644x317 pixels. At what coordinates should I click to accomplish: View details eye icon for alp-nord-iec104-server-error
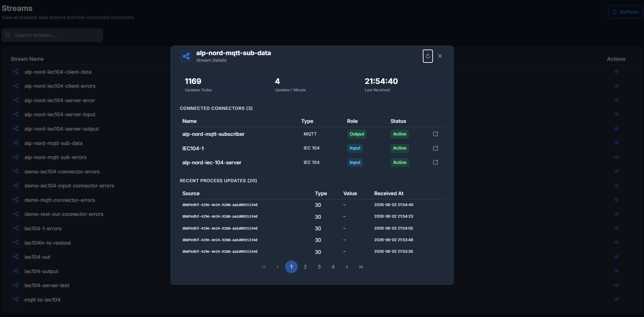pyautogui.click(x=616, y=100)
